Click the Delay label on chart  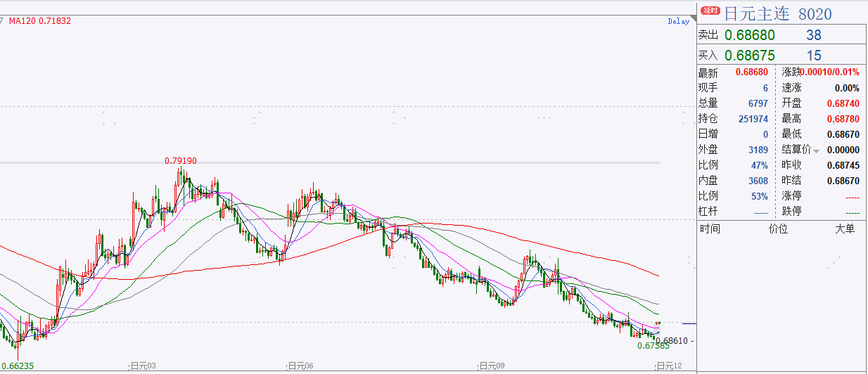tap(679, 22)
